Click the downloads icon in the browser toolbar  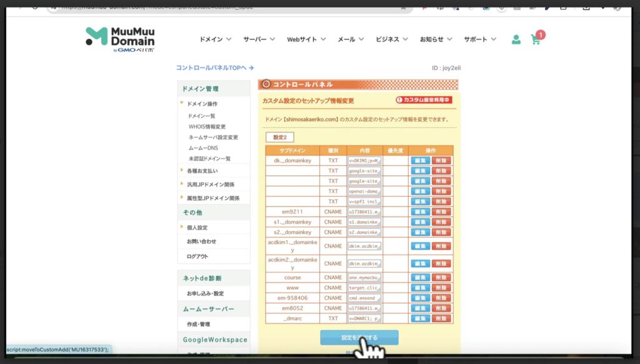click(585, 7)
